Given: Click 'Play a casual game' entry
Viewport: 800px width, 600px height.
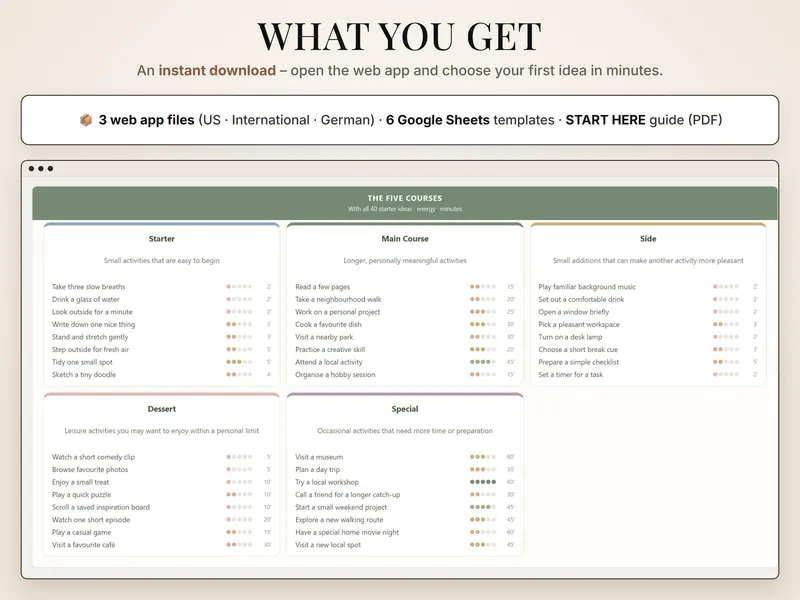Looking at the screenshot, I should coord(162,532).
